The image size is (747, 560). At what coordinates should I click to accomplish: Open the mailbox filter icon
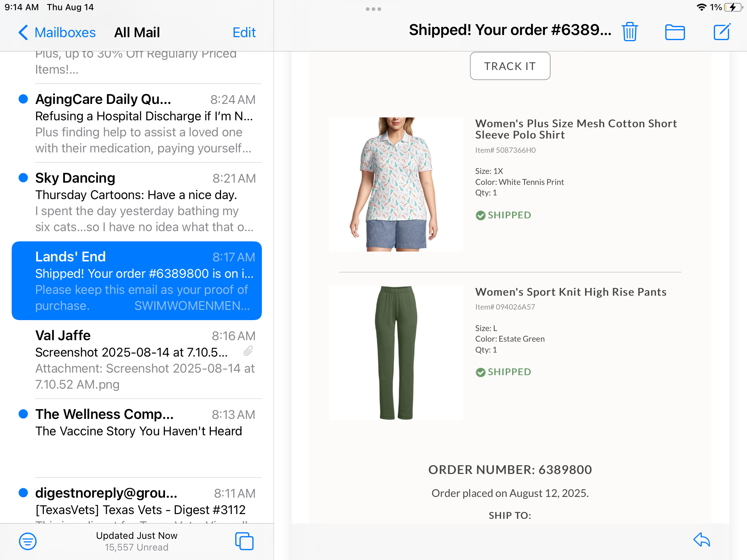point(28,541)
